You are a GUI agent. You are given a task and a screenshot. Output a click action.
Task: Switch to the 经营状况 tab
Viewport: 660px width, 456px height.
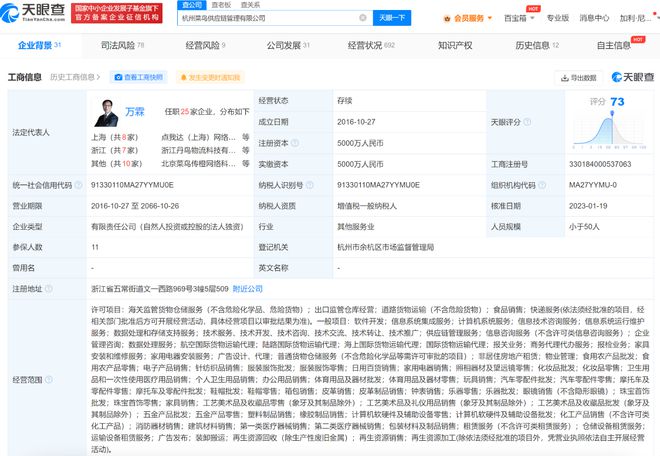(371, 45)
